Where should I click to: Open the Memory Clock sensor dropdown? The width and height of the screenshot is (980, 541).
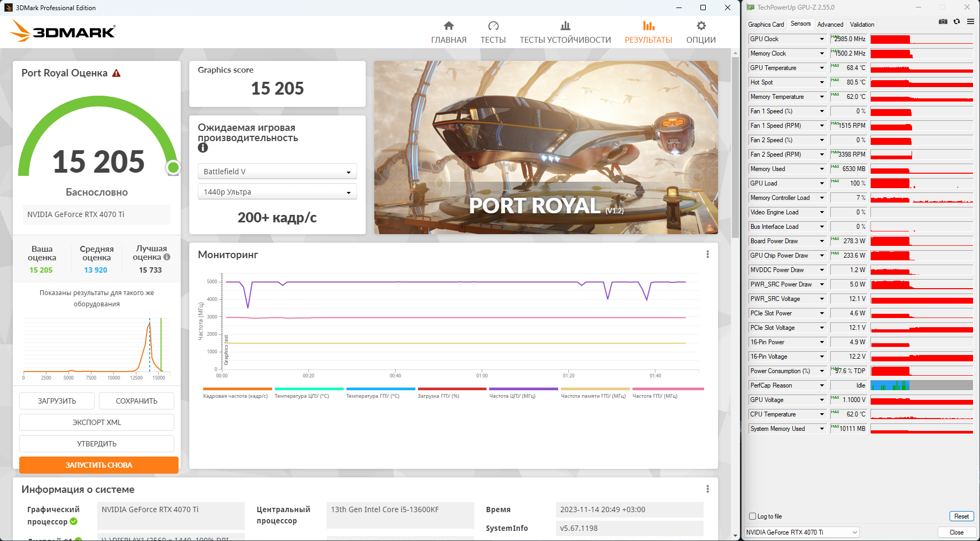(x=822, y=53)
